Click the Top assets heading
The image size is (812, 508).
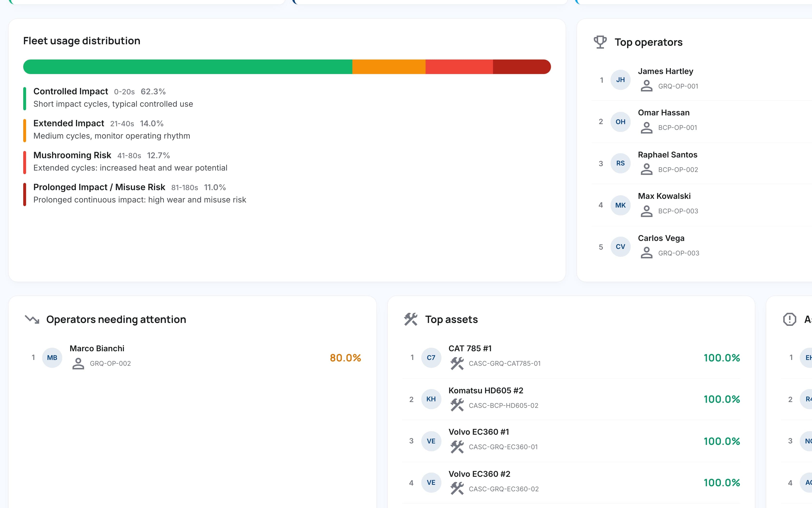451,319
